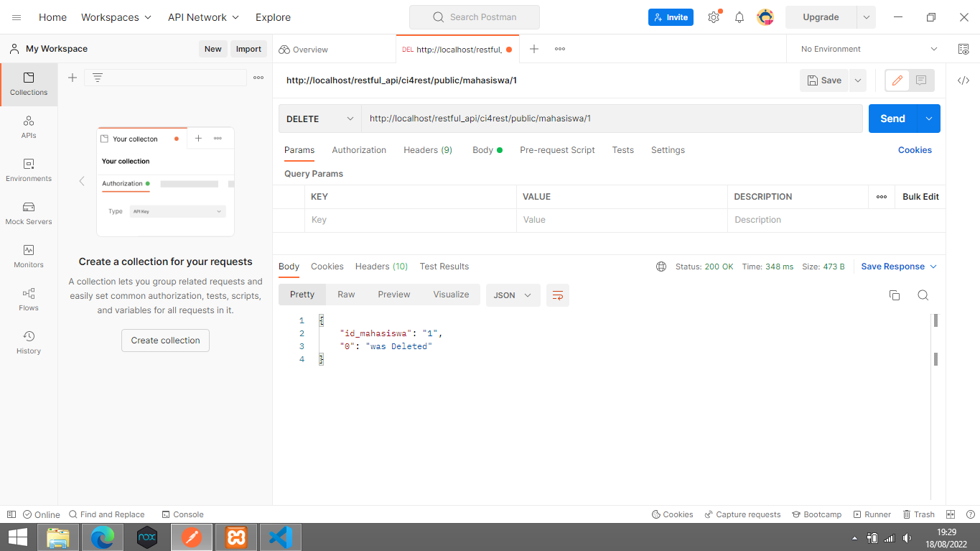Image resolution: width=980 pixels, height=551 pixels.
Task: Copy the response body to clipboard
Action: pos(895,295)
